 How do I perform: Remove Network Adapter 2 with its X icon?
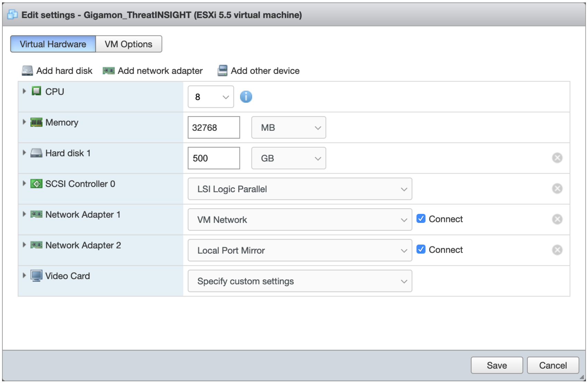click(557, 250)
